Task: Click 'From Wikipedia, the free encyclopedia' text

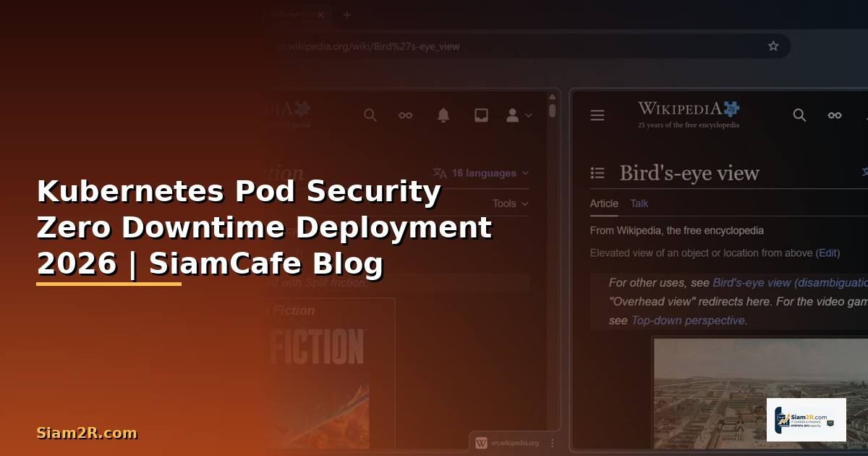Action: 677,231
